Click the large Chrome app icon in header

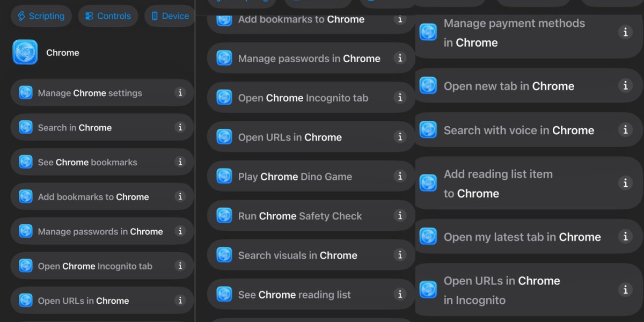pos(25,53)
